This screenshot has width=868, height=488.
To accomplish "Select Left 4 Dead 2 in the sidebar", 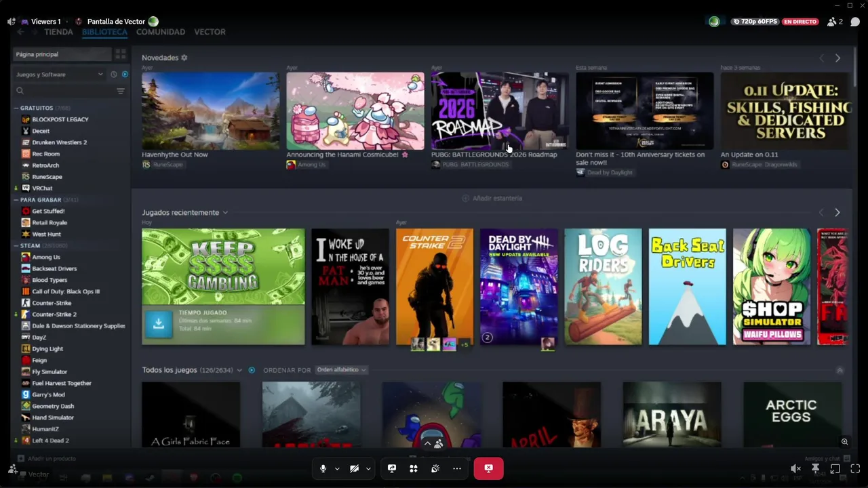I will [x=50, y=441].
